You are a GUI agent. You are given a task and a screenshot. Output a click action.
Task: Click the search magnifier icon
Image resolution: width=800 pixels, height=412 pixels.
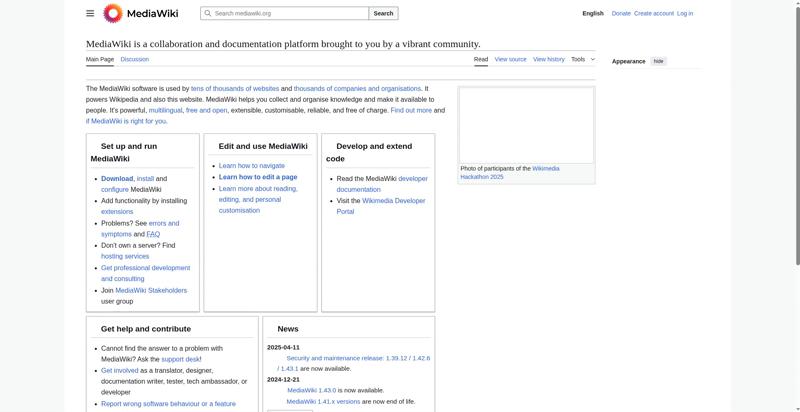tap(208, 13)
